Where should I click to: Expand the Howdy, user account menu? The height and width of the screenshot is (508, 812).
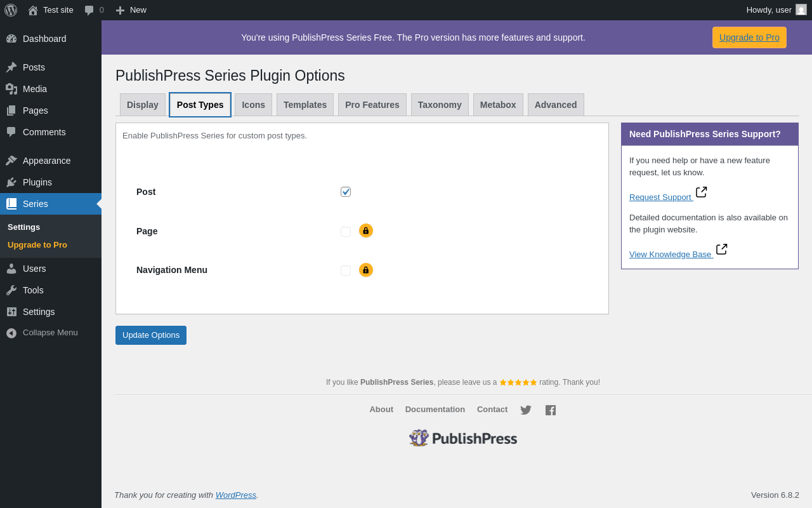(x=769, y=10)
